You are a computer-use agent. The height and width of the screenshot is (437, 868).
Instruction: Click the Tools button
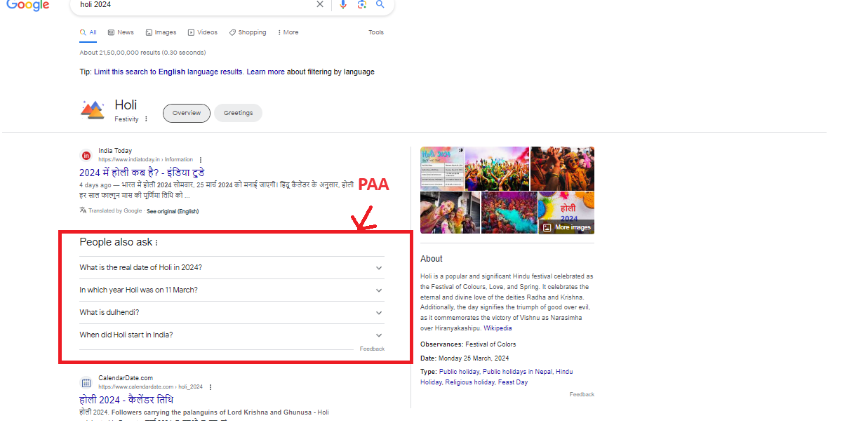pos(376,32)
